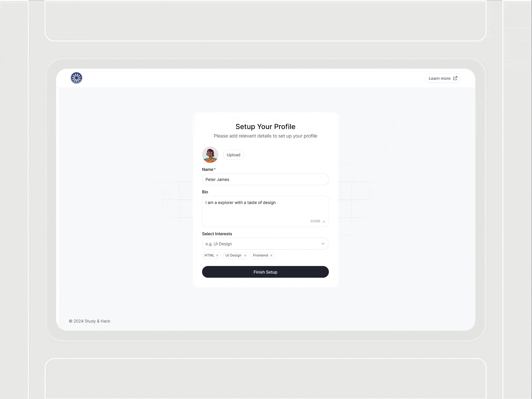Viewport: 532px width, 399px height.
Task: Click the remove tag icon on UI Design tag
Action: click(245, 255)
